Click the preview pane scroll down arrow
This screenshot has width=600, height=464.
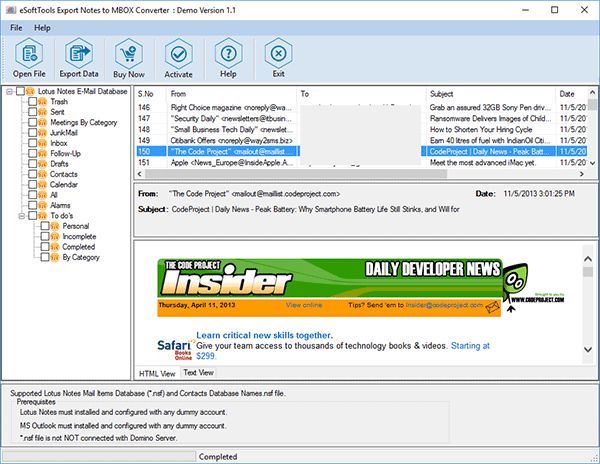588,350
